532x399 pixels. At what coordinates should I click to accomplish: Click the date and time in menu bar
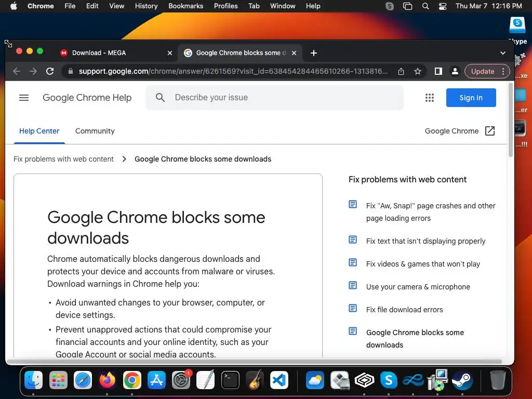488,6
